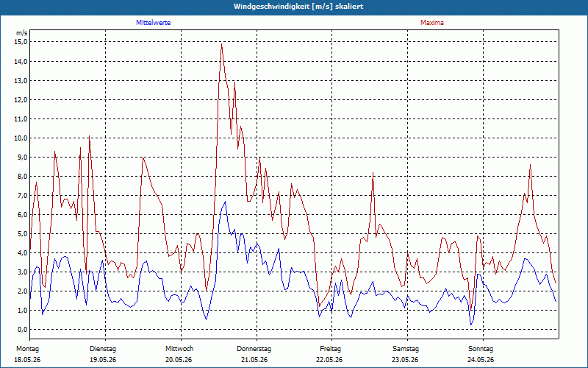588x368 pixels.
Task: Click the 15,0 y-axis value
Action: click(x=21, y=42)
